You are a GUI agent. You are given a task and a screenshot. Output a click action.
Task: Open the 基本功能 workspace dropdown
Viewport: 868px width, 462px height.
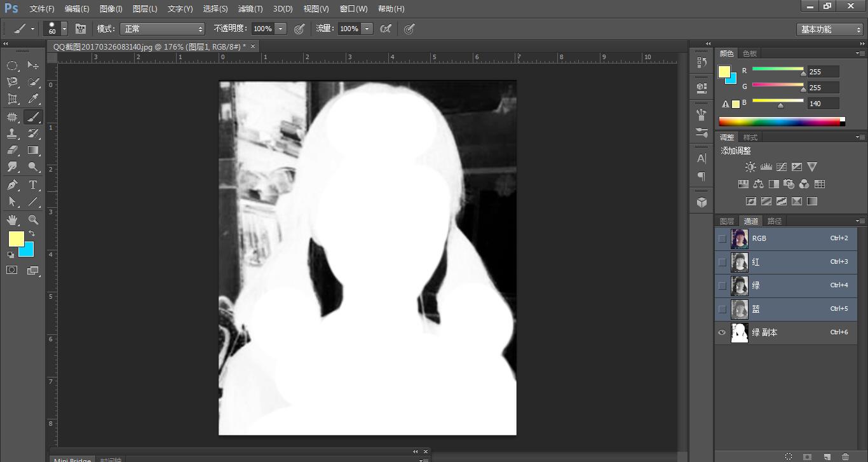830,29
